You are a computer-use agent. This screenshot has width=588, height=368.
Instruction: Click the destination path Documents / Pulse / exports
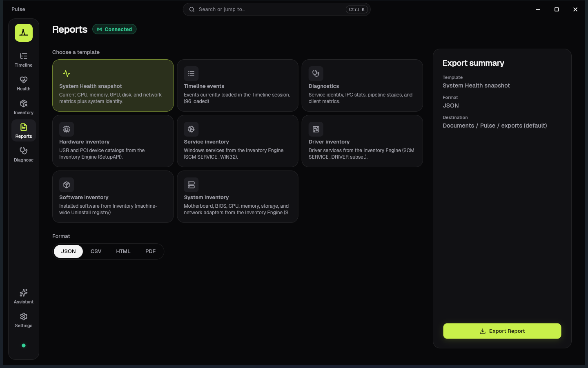[x=495, y=126]
